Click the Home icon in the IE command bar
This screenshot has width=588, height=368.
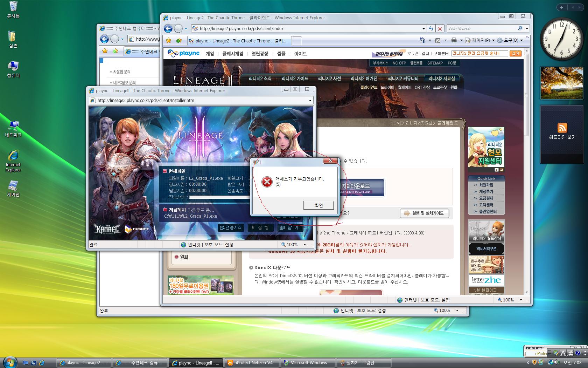422,40
